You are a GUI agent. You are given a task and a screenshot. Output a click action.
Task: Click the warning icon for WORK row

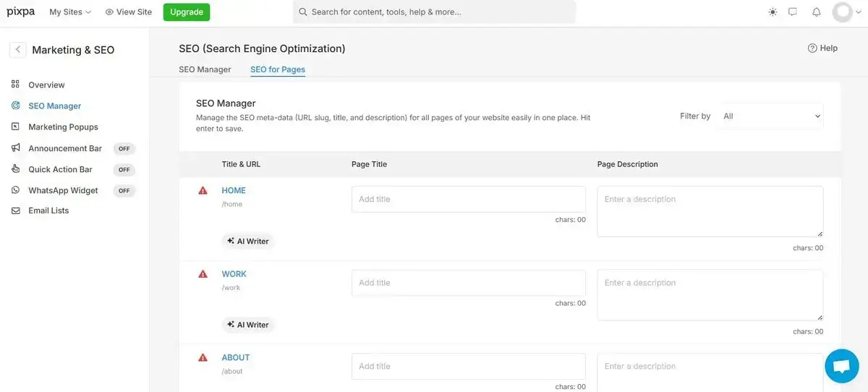click(203, 274)
